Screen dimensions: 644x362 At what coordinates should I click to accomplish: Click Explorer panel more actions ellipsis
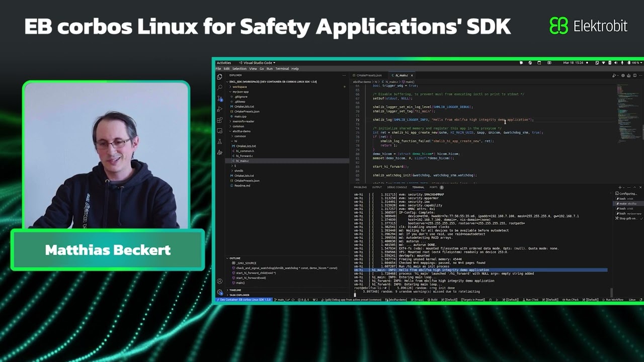tap(344, 75)
